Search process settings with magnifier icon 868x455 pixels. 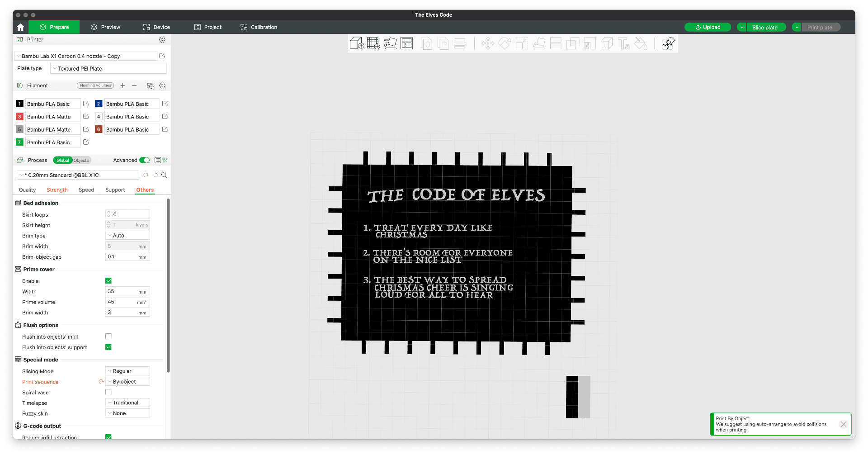[164, 175]
